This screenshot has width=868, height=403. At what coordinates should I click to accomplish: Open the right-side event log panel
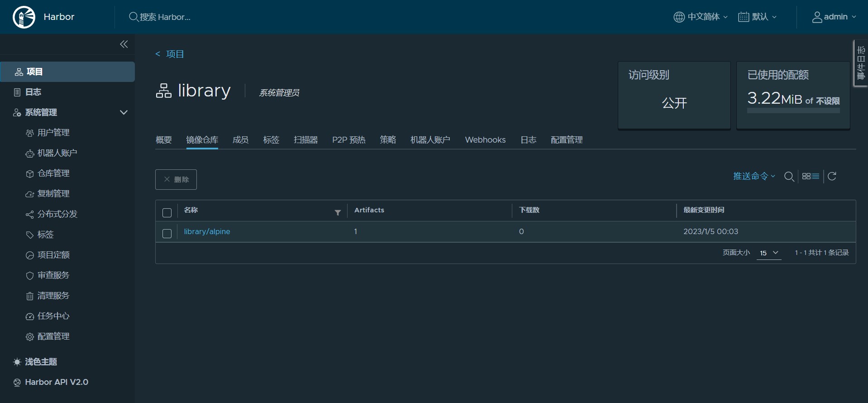coord(861,63)
